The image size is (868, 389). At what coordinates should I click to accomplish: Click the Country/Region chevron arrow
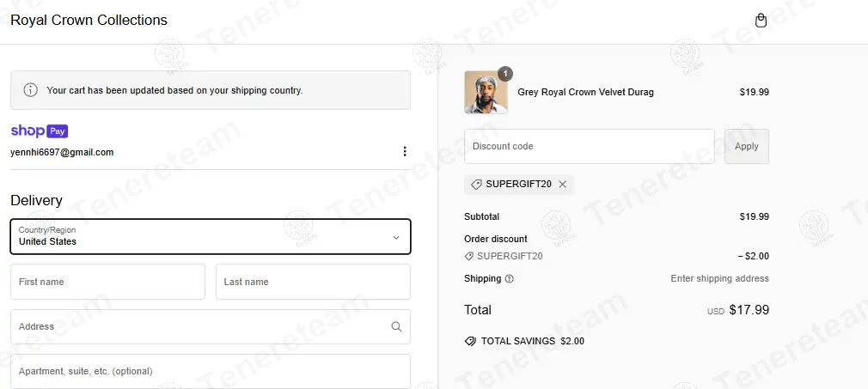(396, 237)
